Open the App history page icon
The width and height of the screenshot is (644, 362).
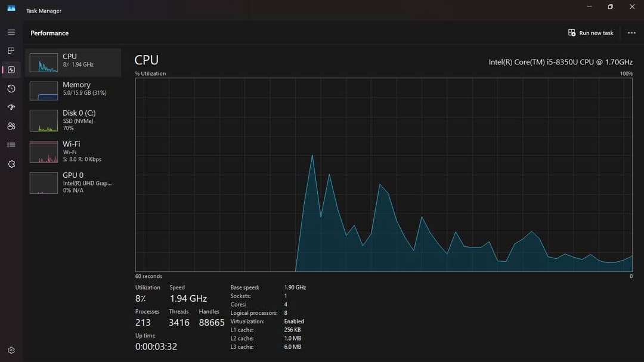click(x=11, y=88)
